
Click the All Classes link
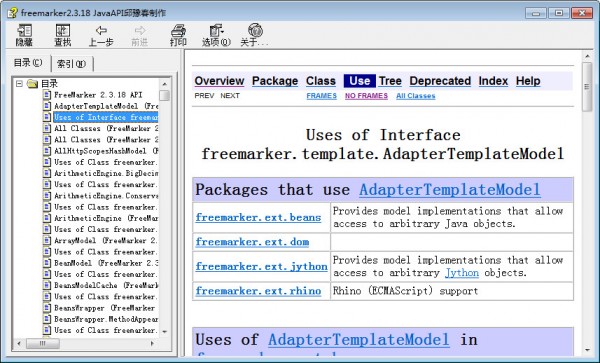[x=416, y=96]
